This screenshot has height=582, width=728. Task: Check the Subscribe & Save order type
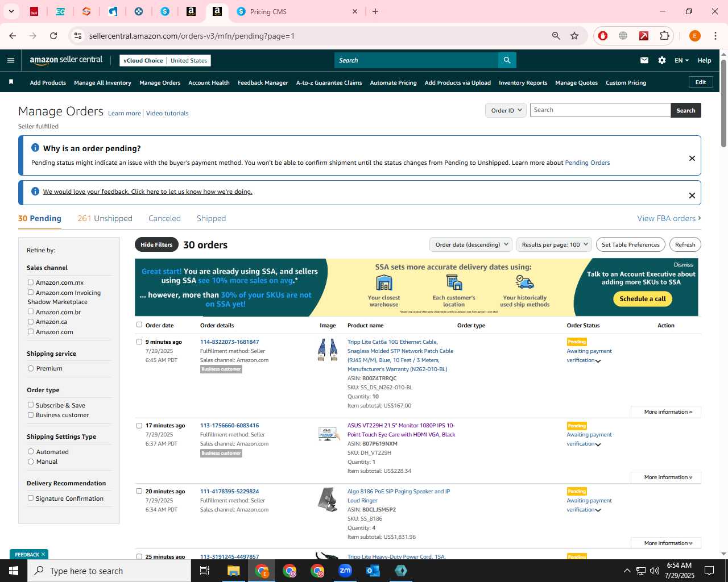pyautogui.click(x=31, y=405)
